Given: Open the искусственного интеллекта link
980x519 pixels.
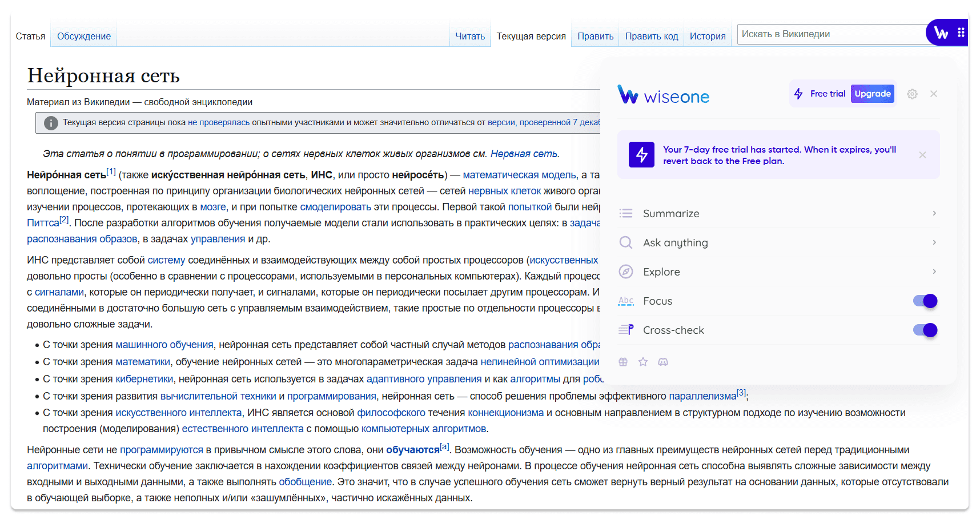Looking at the screenshot, I should [x=179, y=413].
